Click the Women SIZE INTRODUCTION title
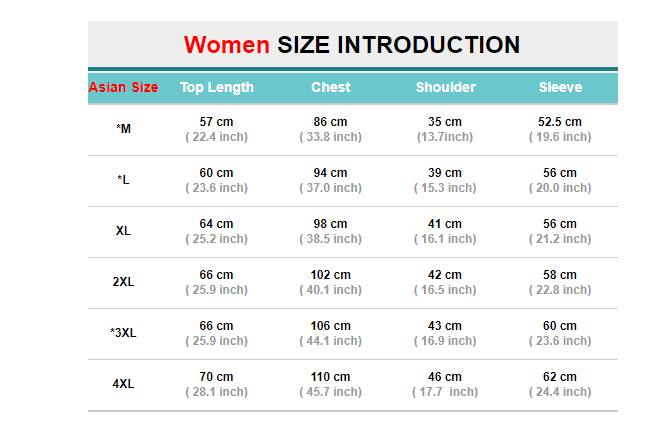Screen dimensions: 666x441 (352, 45)
